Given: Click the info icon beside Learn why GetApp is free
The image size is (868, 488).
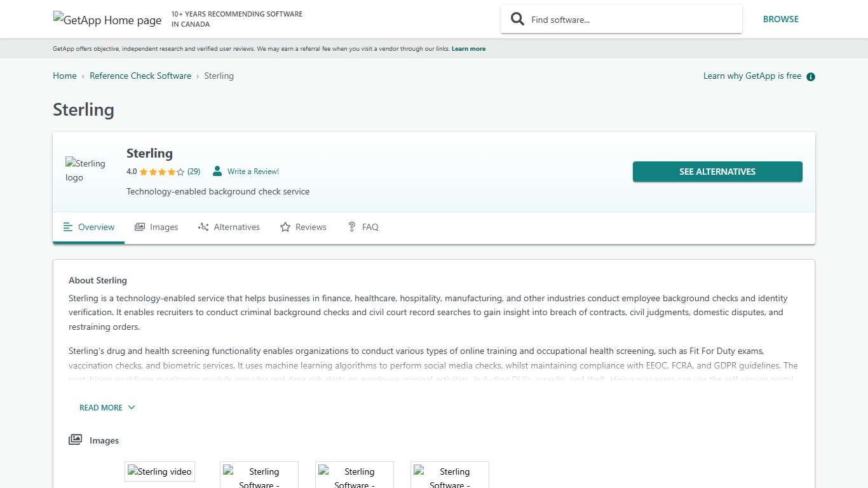Looking at the screenshot, I should [x=810, y=77].
